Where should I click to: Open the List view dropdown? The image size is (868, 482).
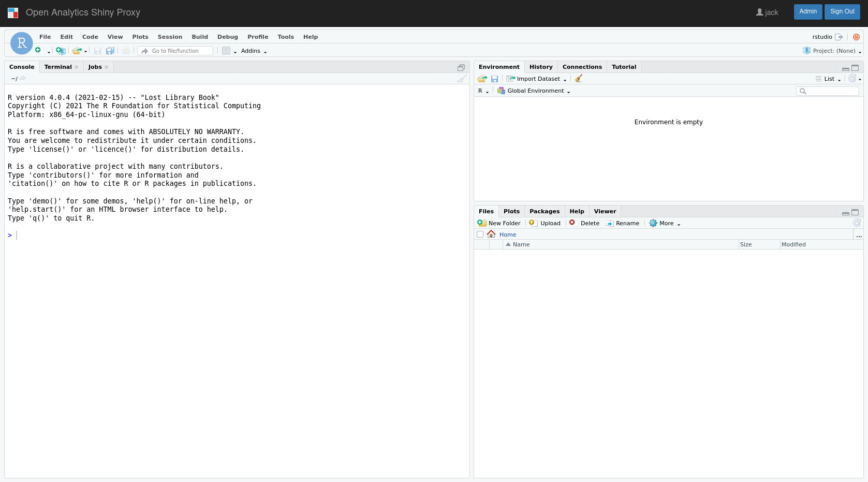[x=828, y=79]
